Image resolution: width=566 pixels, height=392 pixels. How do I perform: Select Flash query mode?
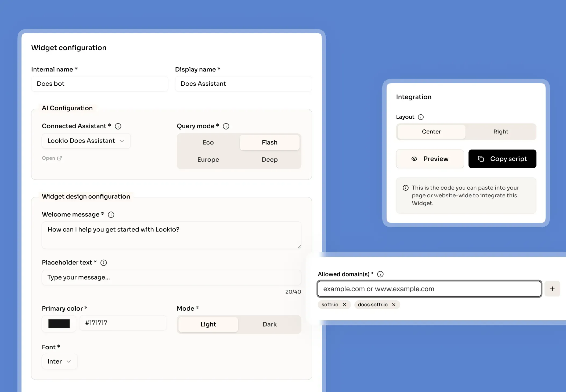coord(270,143)
